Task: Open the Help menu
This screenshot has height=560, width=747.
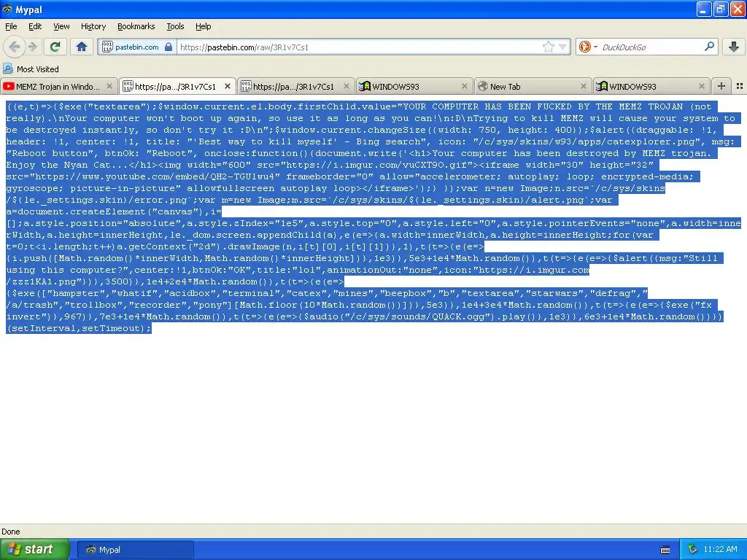Action: (204, 27)
